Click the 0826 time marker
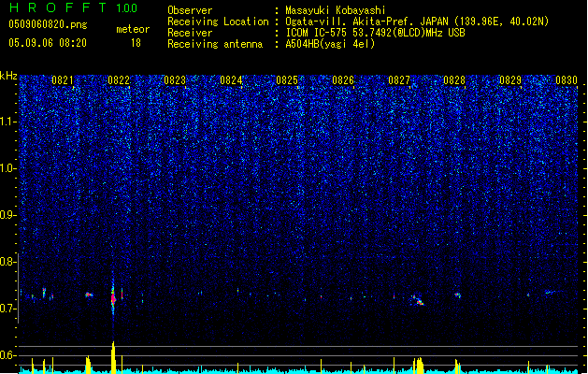This screenshot has height=374, width=588. coord(343,80)
